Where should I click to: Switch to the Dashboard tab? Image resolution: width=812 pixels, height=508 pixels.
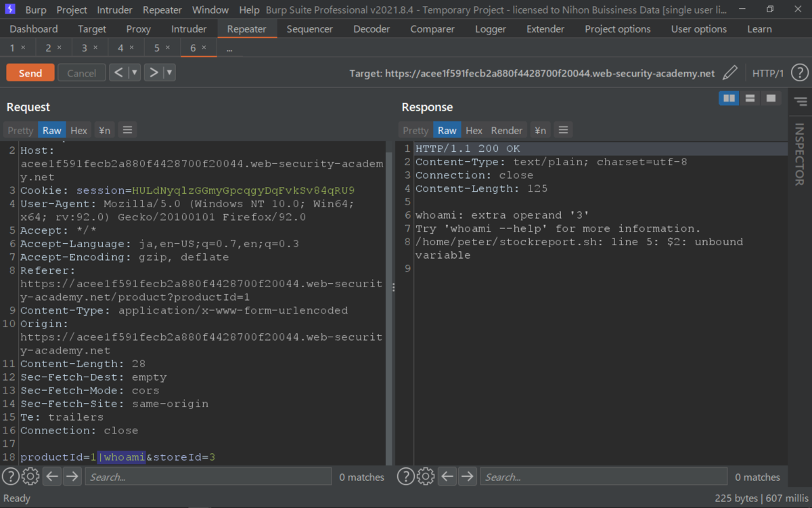[x=34, y=29]
